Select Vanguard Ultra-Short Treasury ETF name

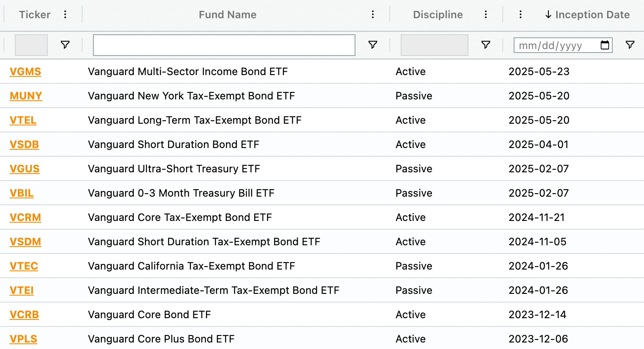click(174, 169)
